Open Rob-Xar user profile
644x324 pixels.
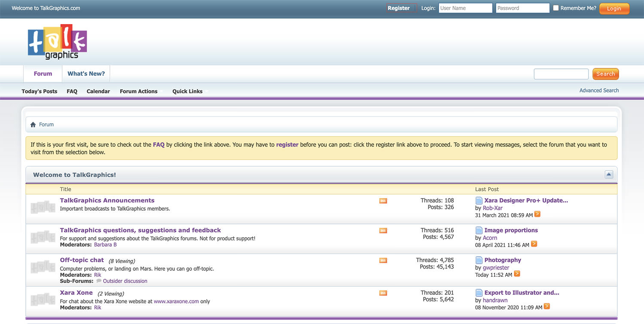point(493,208)
